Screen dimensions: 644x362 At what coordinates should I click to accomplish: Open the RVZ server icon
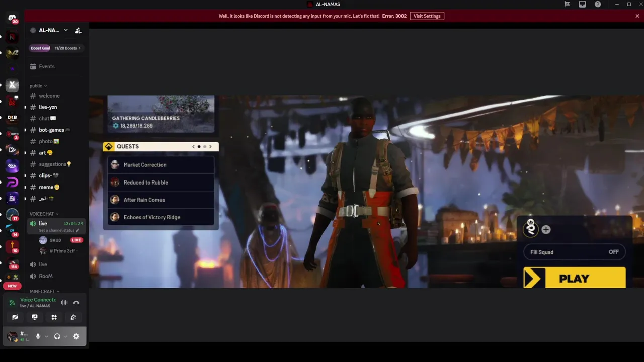click(x=12, y=53)
